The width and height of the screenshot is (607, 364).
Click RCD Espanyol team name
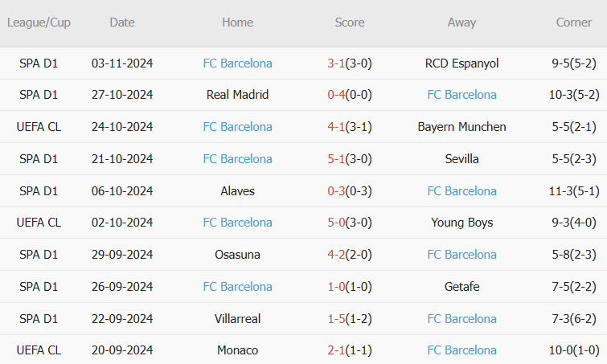461,63
